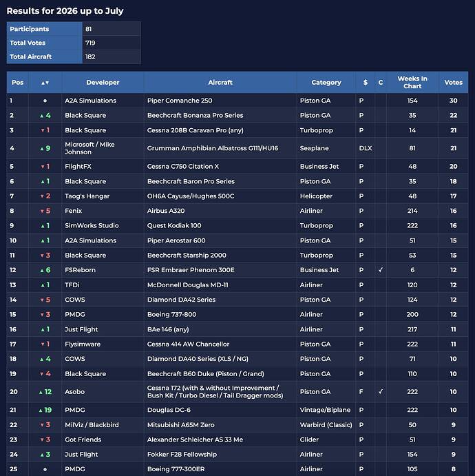Image resolution: width=475 pixels, height=476 pixels.
Task: Click the checkmark in FSR Embraer Phenom 300E row
Action: (381, 270)
